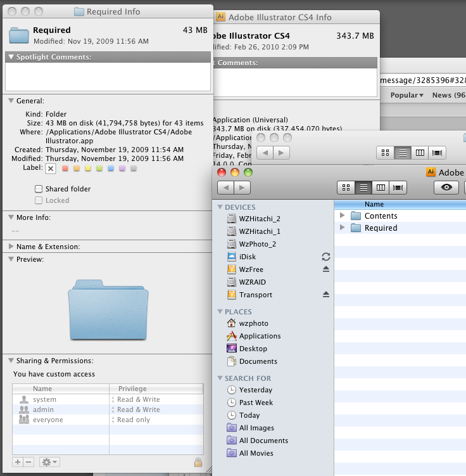Viewport: 466px width, 476px height.
Task: Remove user with the minus button
Action: tap(28, 462)
